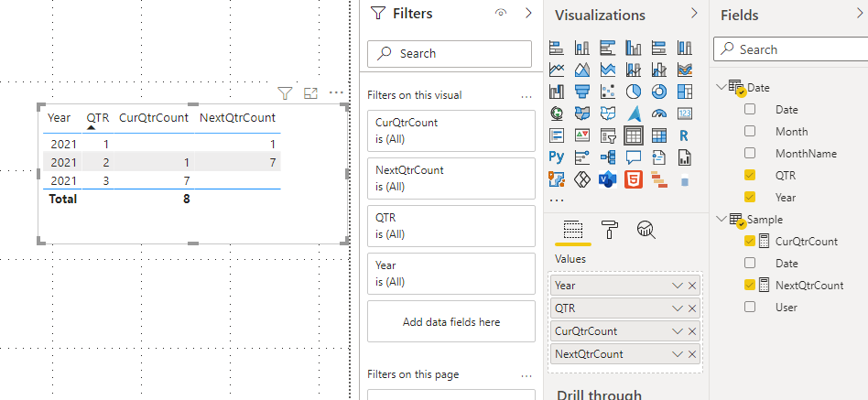Open focus mode for the table visual
868x400 pixels.
(310, 93)
